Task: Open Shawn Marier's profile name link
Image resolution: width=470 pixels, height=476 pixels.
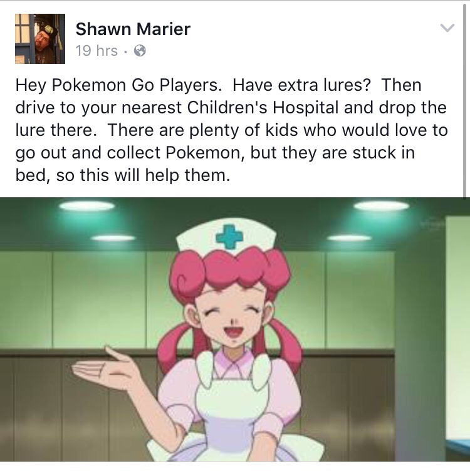Action: pyautogui.click(x=133, y=29)
